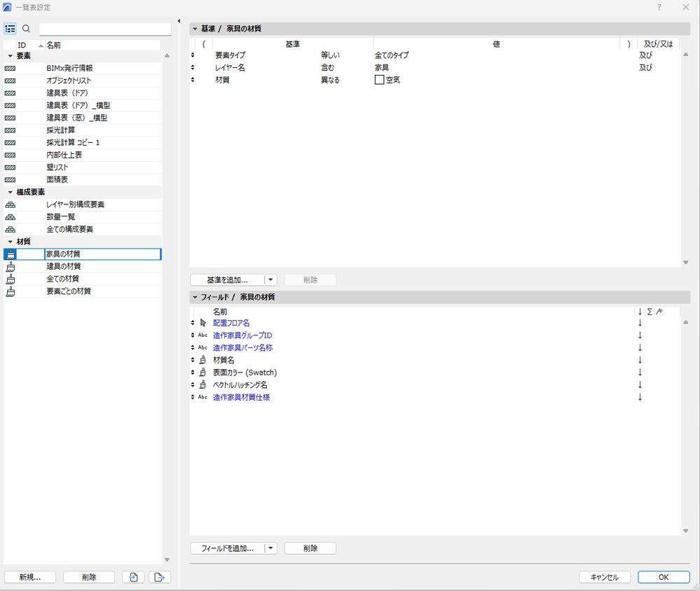
Task: Click the sum Σ column header
Action: coord(650,312)
